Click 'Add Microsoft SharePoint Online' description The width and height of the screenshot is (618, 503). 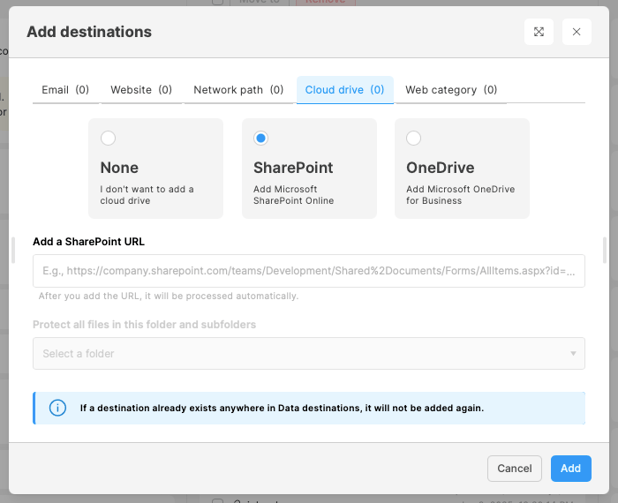click(x=294, y=195)
